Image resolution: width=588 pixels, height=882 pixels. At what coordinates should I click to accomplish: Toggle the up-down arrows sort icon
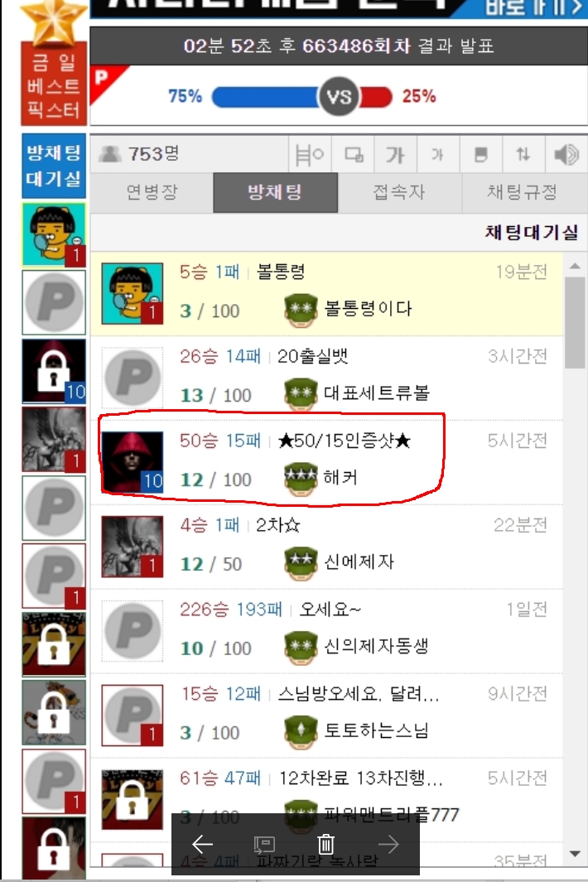click(523, 154)
